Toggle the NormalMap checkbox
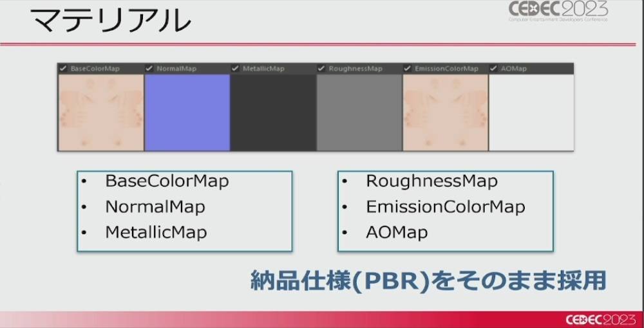Screen dimensions: 644x328 (x=149, y=68)
